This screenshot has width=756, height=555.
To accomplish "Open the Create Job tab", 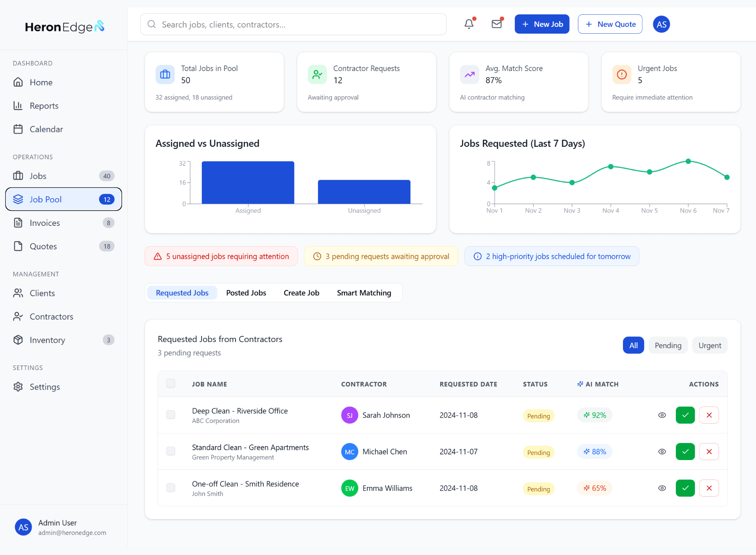I will point(301,293).
